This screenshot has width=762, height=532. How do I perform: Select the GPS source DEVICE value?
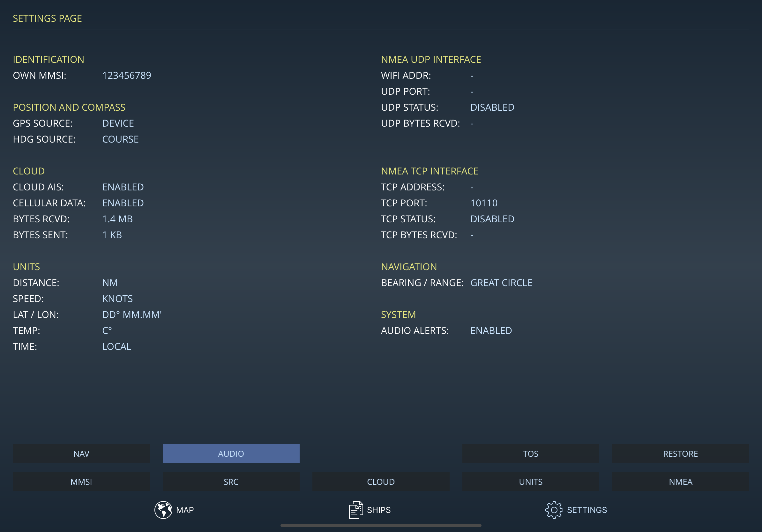point(118,123)
